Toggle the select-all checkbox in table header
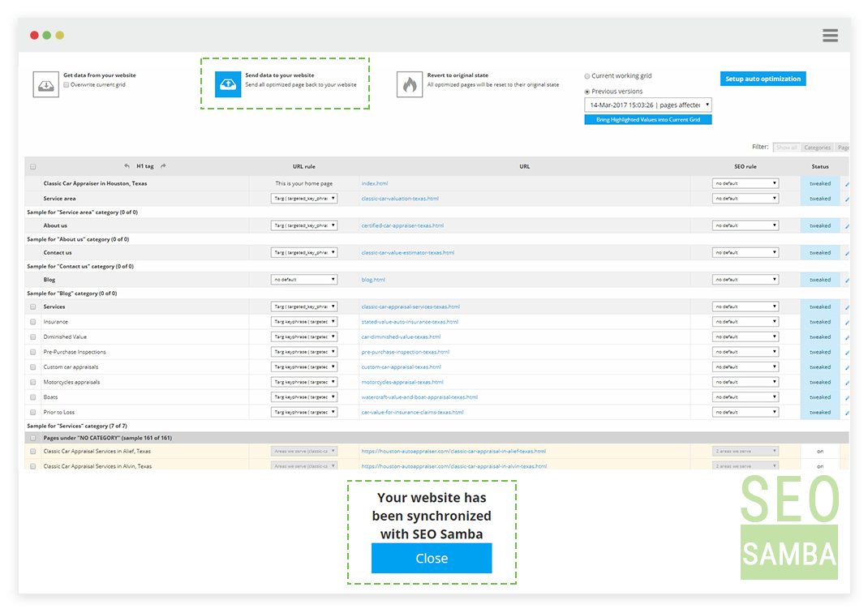868x613 pixels. tap(33, 166)
